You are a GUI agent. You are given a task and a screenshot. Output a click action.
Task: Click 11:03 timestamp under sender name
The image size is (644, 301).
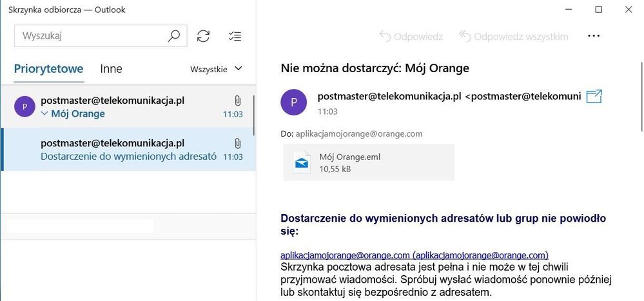coord(327,112)
